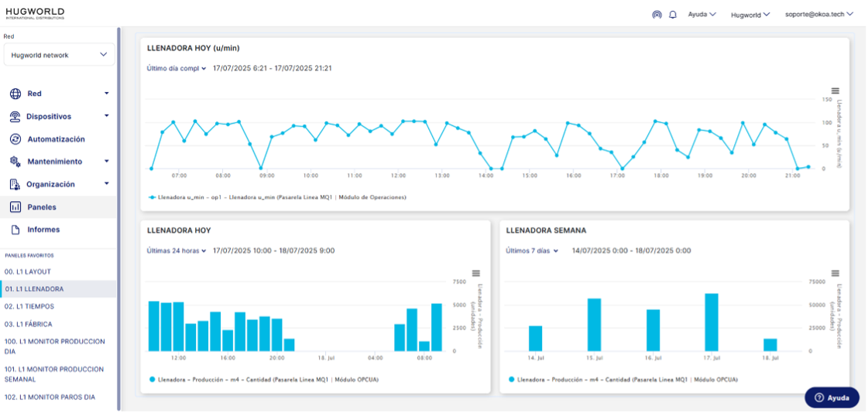Click the Automatización gear icon
Image resolution: width=868 pixels, height=413 pixels.
click(x=15, y=139)
